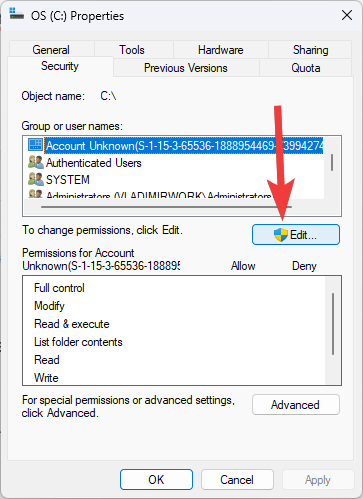Click the Authenticated Users group icon
Screen dimensions: 363x499
[x=36, y=162]
